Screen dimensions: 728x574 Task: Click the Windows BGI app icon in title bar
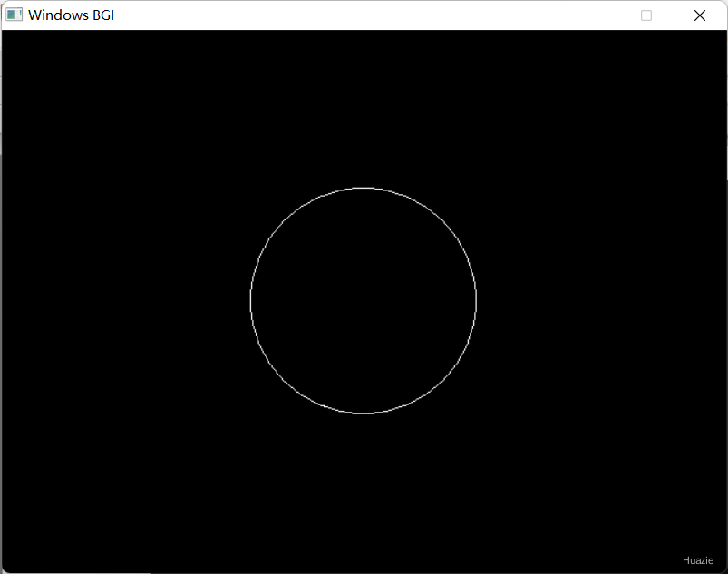tap(14, 15)
